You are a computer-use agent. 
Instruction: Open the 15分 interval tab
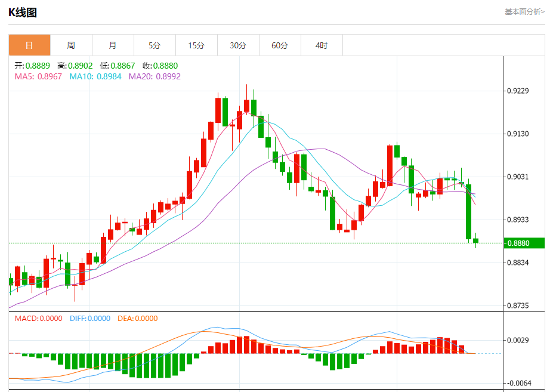coord(196,45)
